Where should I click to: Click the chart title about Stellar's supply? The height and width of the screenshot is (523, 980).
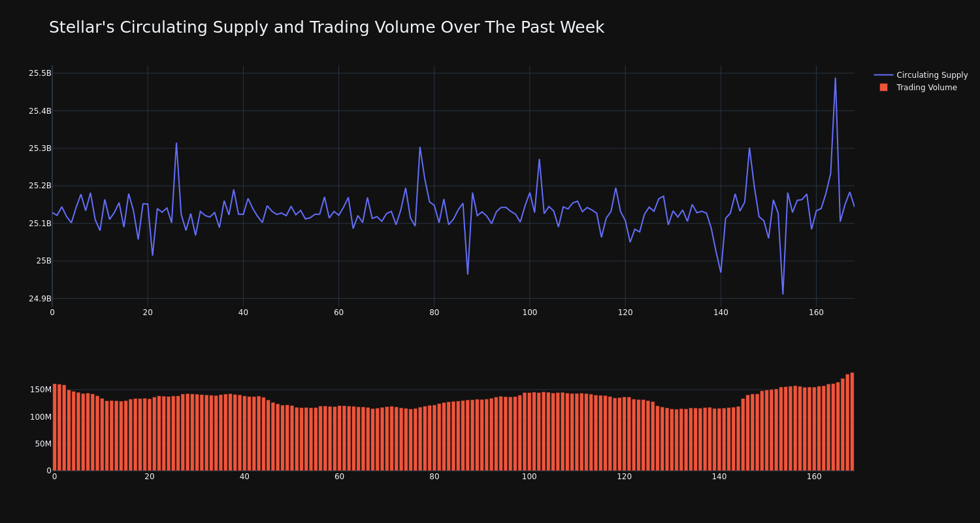click(327, 27)
